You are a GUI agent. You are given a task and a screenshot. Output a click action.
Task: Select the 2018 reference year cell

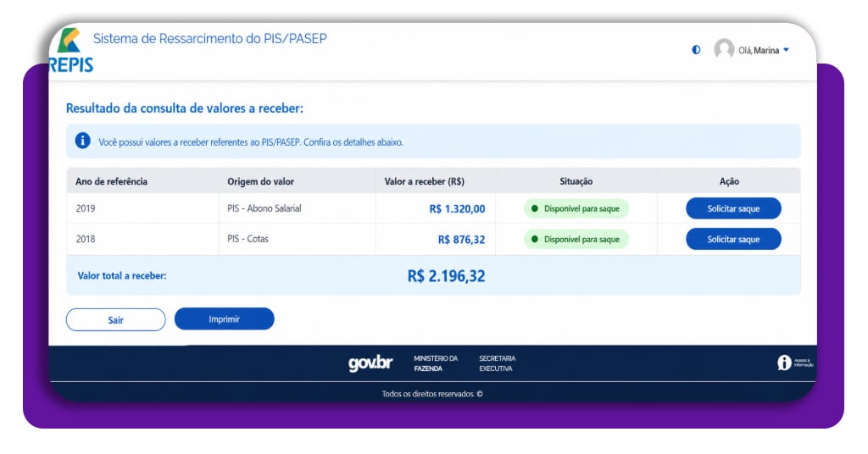(86, 239)
